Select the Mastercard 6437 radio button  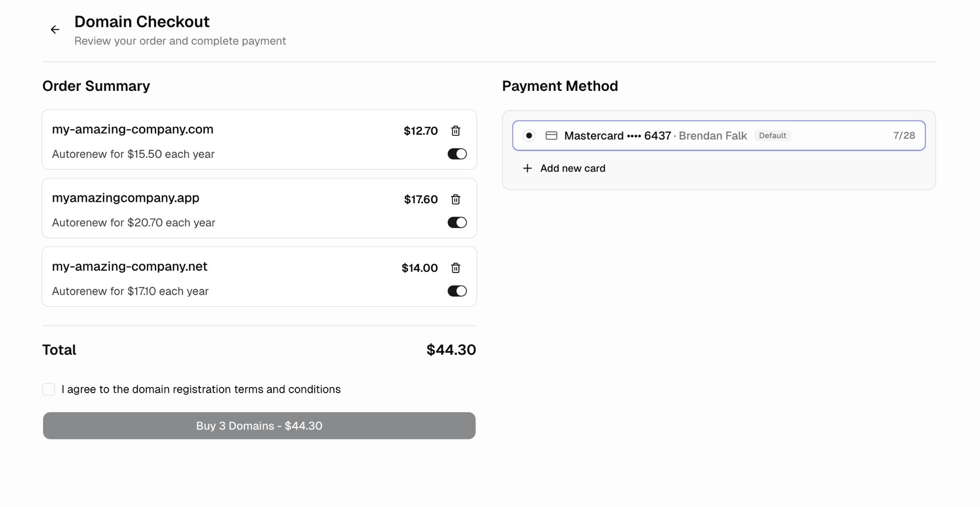pyautogui.click(x=529, y=136)
